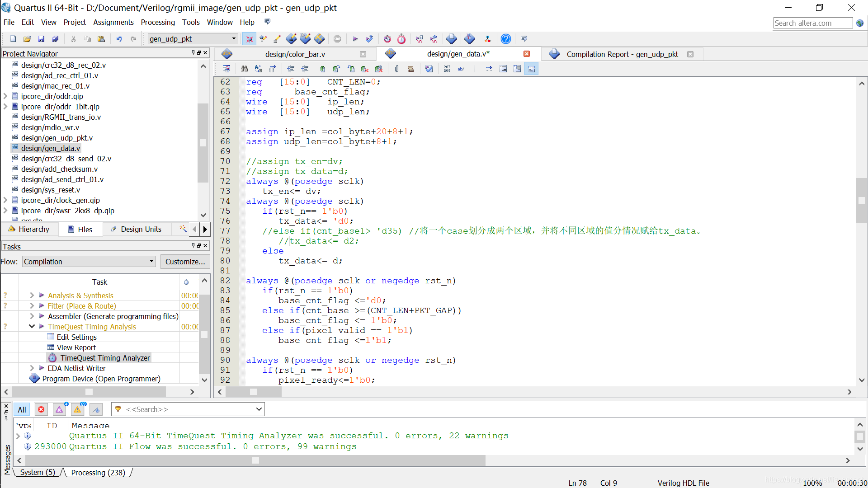The width and height of the screenshot is (868, 488).
Task: Close the design/color_bar.v tab
Action: tap(363, 54)
